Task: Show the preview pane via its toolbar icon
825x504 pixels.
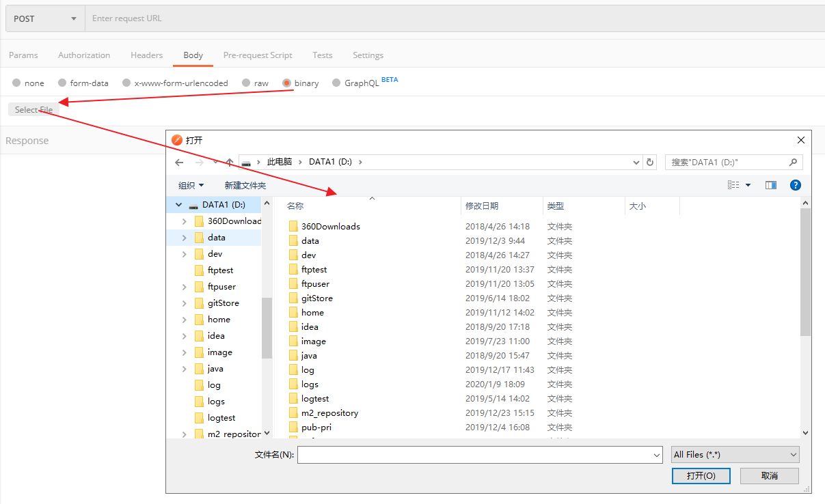Action: click(772, 184)
